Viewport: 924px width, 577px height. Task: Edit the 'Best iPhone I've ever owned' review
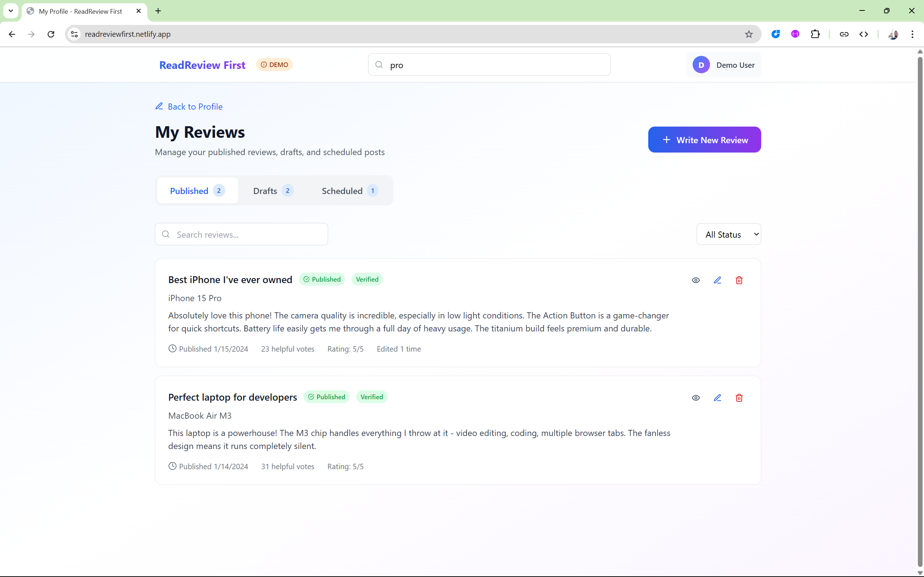coord(718,280)
